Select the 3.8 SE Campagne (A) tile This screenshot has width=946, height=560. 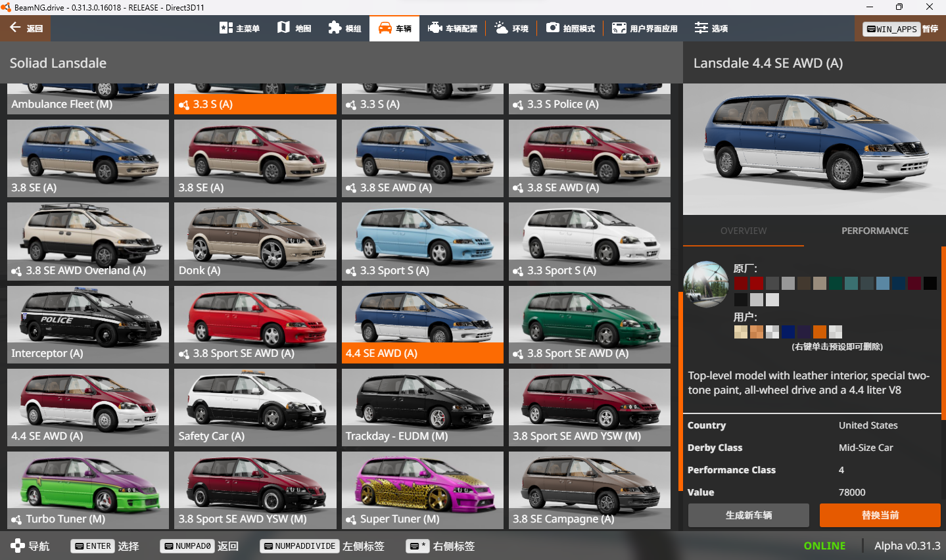pyautogui.click(x=590, y=490)
